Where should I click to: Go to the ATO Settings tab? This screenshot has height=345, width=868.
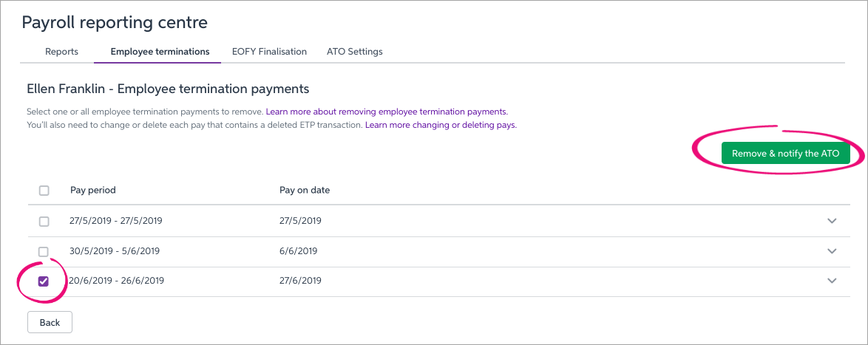(x=355, y=52)
